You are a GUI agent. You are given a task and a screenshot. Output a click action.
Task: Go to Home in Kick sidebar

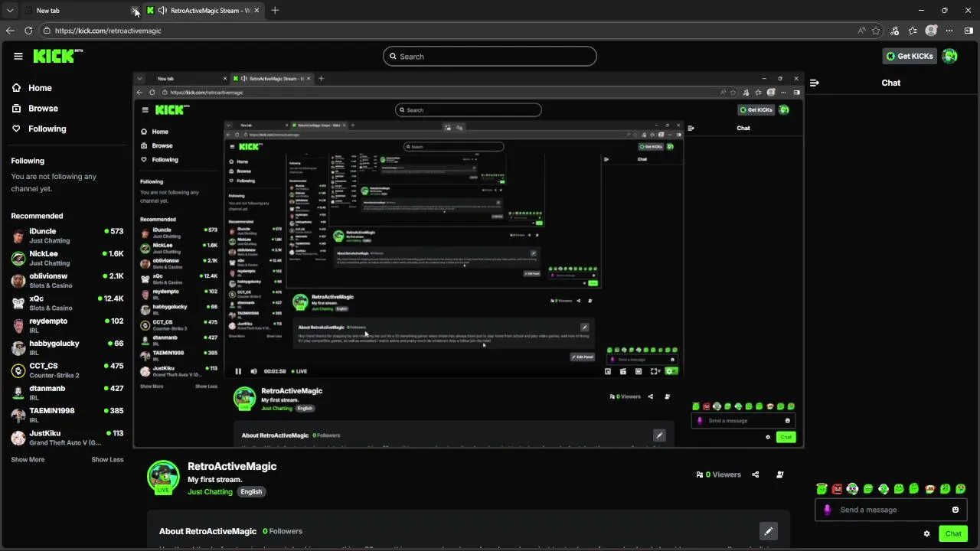[32, 88]
